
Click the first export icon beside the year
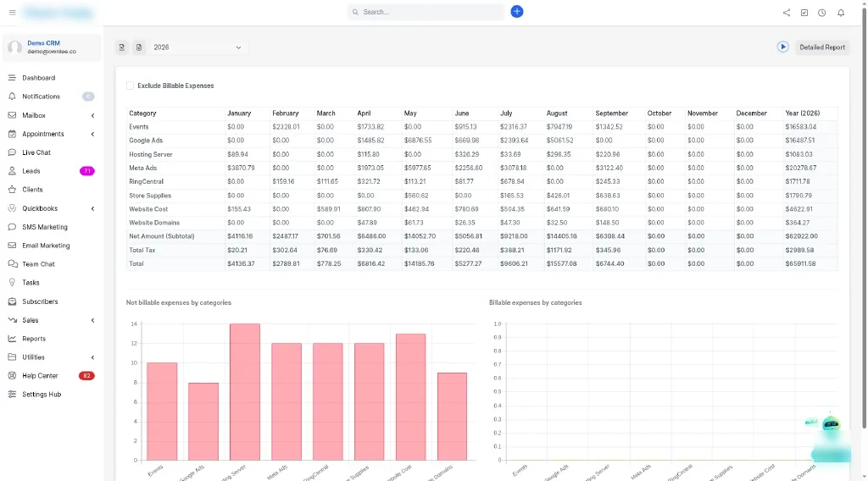122,47
